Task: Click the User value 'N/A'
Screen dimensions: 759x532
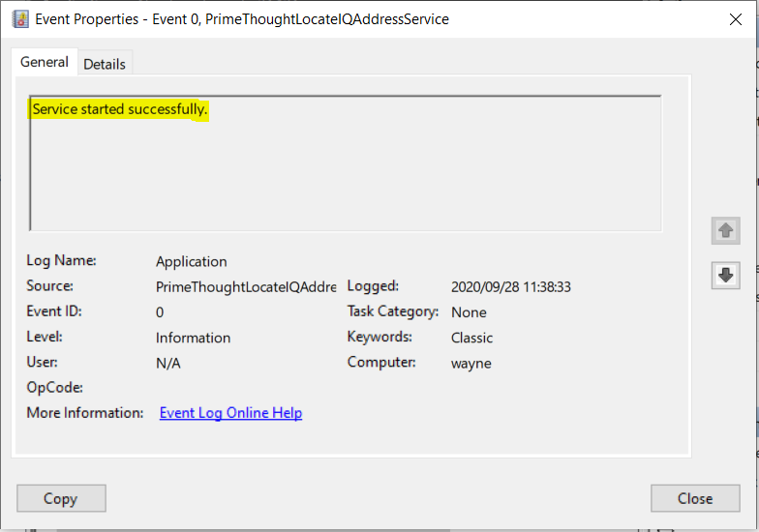Action: coord(168,364)
